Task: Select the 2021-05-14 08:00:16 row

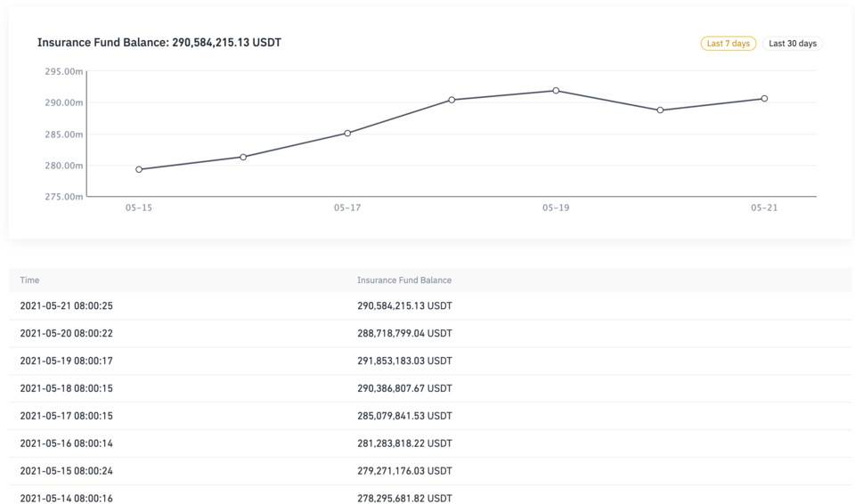Action: 67,498
